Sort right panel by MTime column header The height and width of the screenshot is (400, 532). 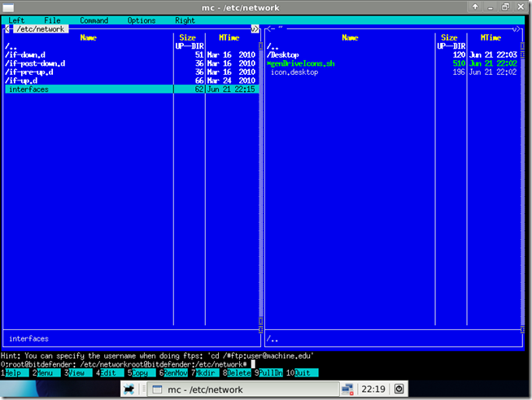pyautogui.click(x=491, y=37)
